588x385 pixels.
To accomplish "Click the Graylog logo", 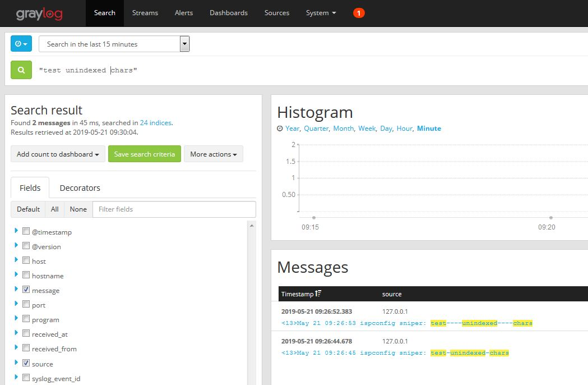I will coord(39,13).
